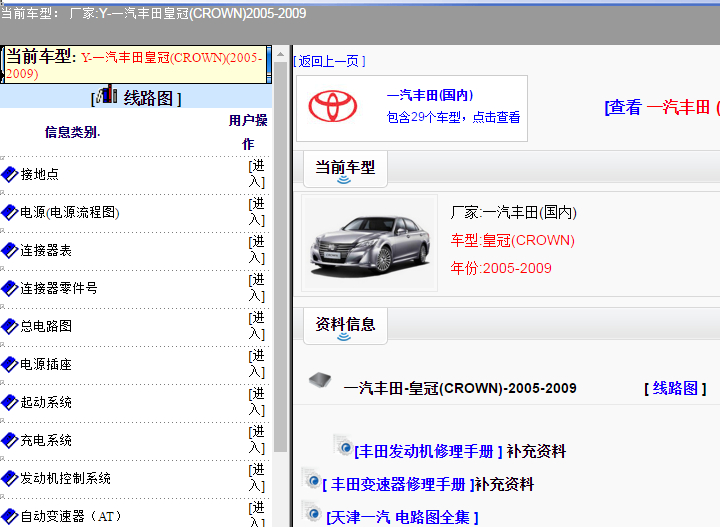
Task: Select the 资料信息 tab
Action: (345, 325)
